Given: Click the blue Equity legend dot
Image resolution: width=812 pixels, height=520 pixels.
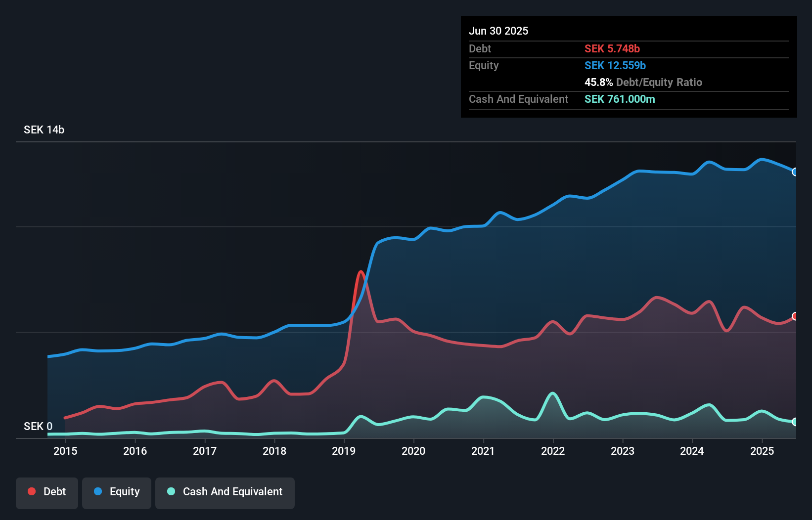Looking at the screenshot, I should tap(98, 491).
